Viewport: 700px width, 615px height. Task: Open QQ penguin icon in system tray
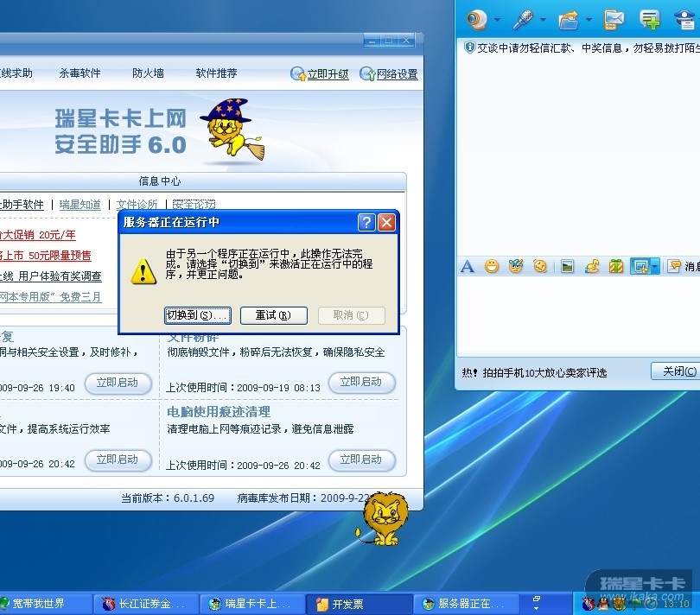coord(603,604)
